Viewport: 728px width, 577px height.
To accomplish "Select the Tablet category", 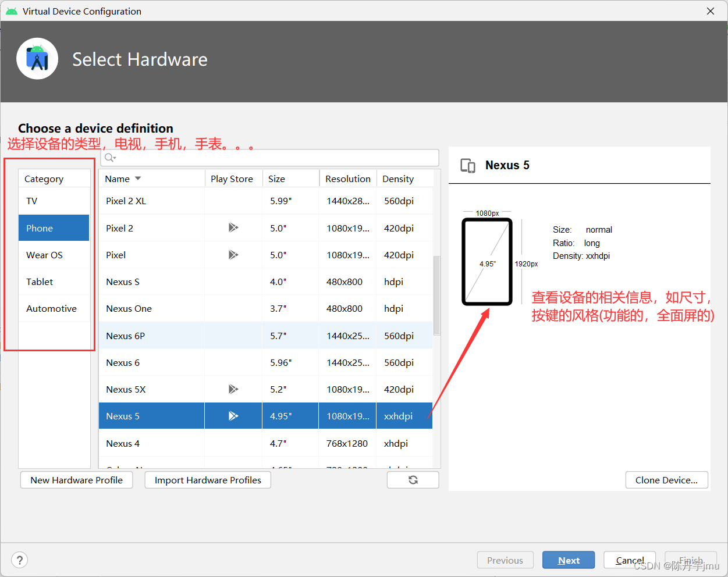I will click(x=54, y=282).
